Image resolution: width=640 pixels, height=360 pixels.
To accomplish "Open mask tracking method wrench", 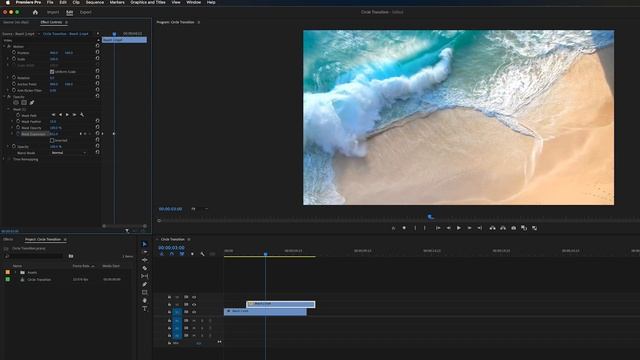I will [x=82, y=115].
